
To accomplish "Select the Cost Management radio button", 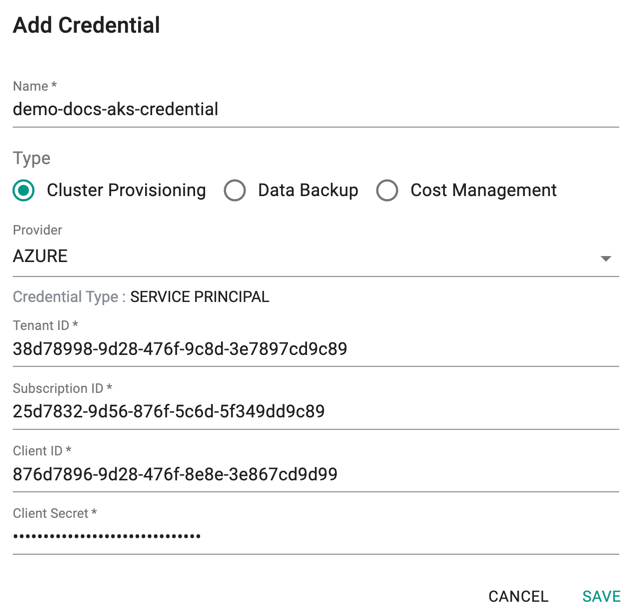I will [x=387, y=190].
